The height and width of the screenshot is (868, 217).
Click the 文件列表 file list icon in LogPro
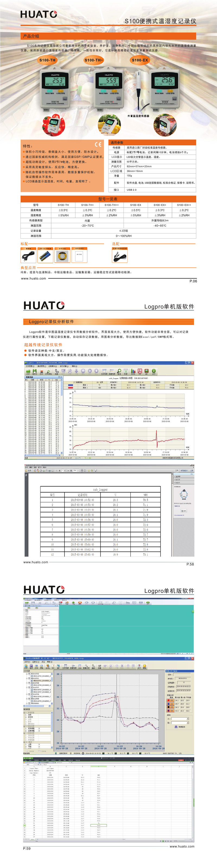pyautogui.click(x=104, y=372)
